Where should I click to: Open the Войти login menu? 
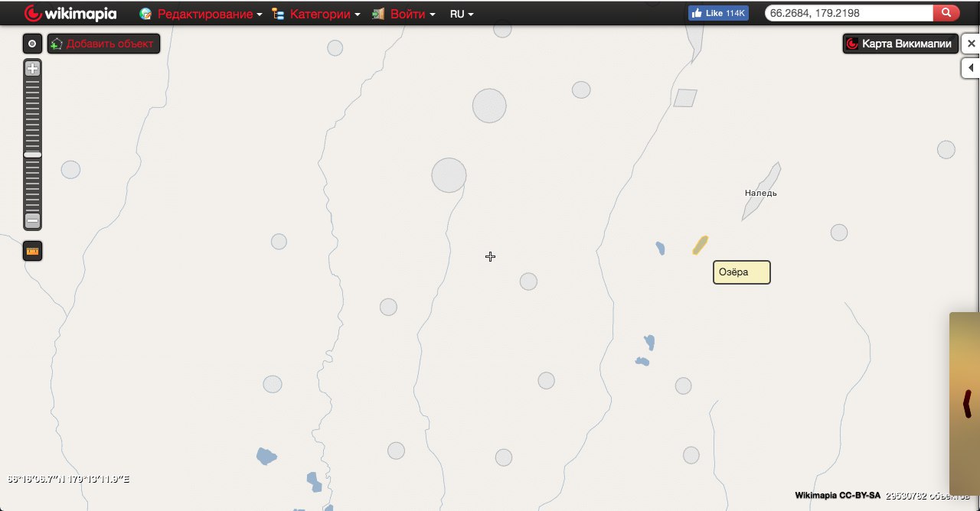413,14
